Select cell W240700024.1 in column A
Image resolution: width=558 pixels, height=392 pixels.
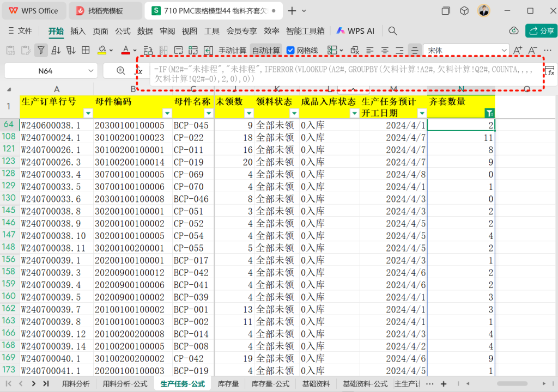click(x=57, y=138)
